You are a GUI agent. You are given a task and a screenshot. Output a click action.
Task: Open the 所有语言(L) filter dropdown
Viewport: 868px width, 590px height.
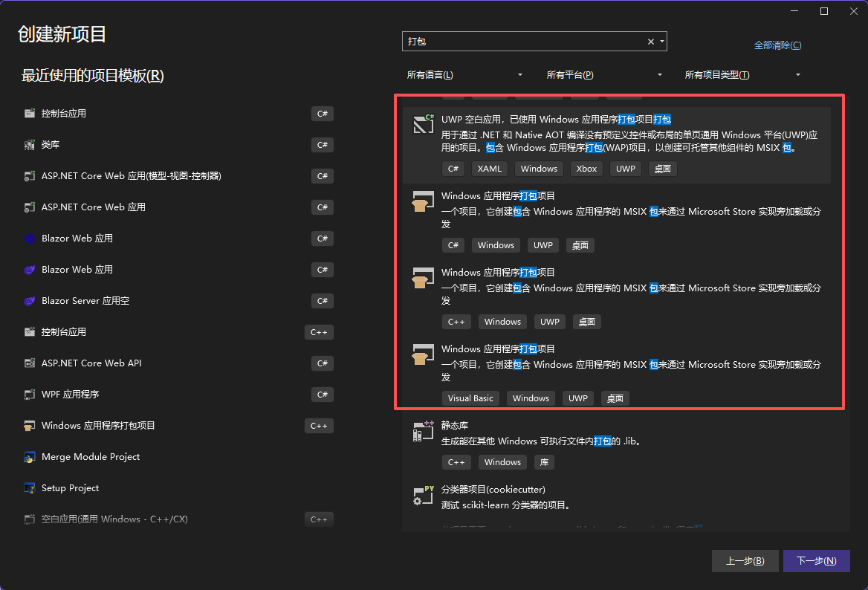pyautogui.click(x=464, y=75)
